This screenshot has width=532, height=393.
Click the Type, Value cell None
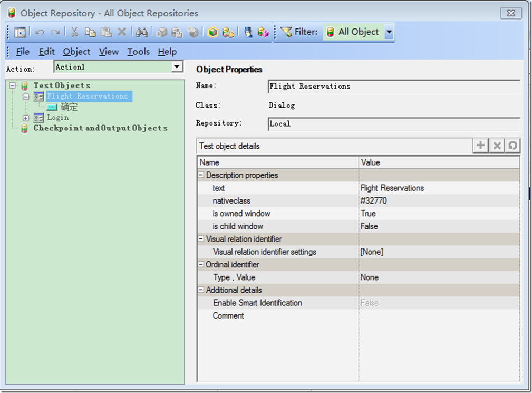(370, 277)
